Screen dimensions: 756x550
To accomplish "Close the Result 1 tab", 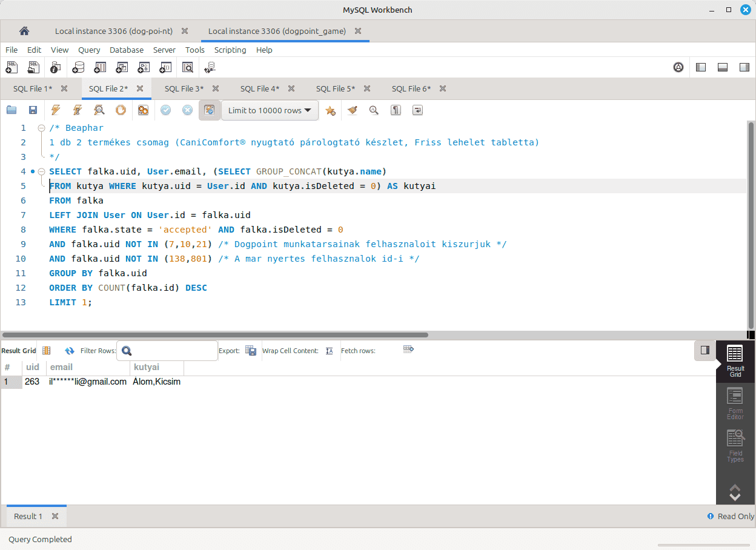I will pyautogui.click(x=55, y=516).
